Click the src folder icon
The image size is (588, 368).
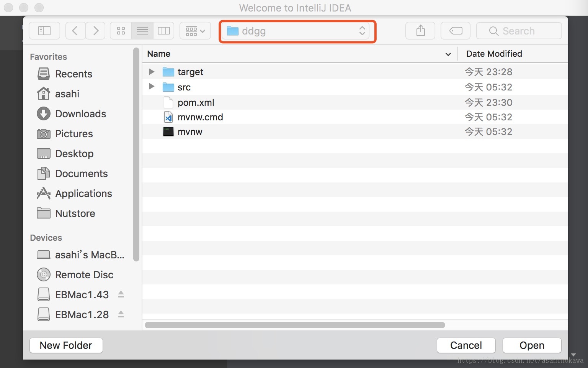click(168, 87)
